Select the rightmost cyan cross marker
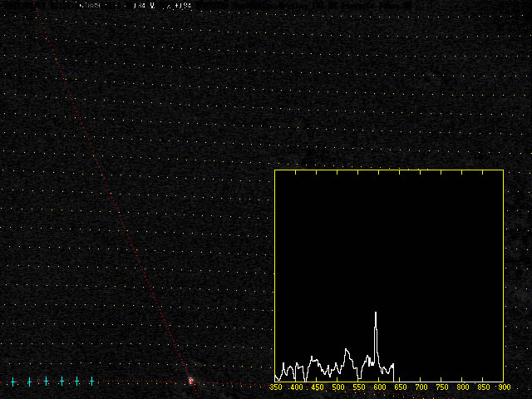532x399 pixels. (x=91, y=382)
